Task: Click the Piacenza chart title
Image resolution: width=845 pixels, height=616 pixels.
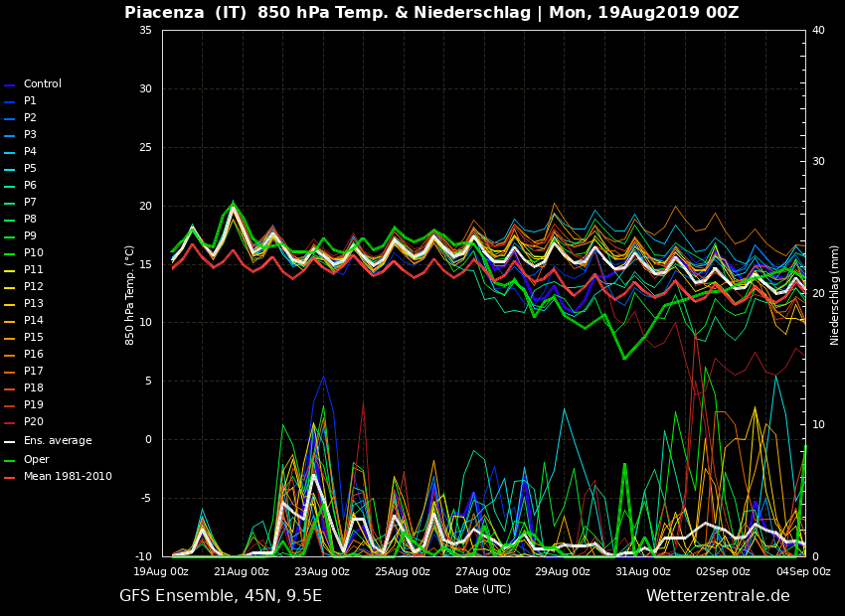Action: coord(431,13)
